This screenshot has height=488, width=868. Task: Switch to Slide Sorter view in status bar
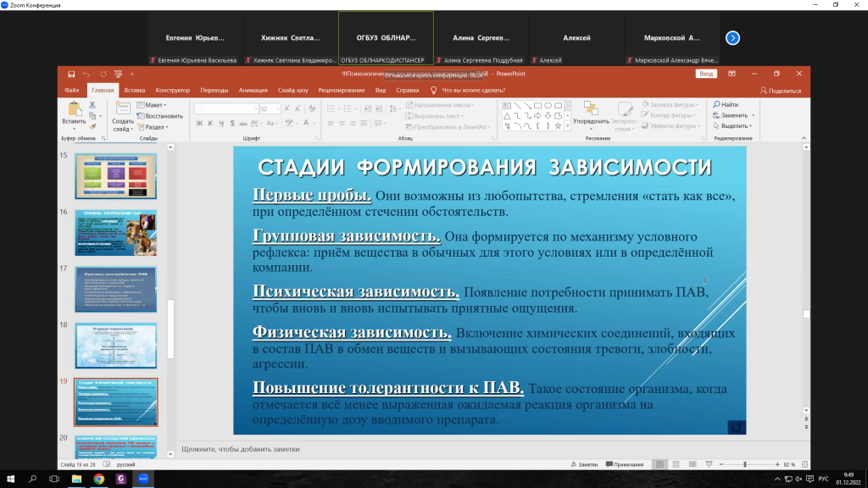(x=676, y=465)
